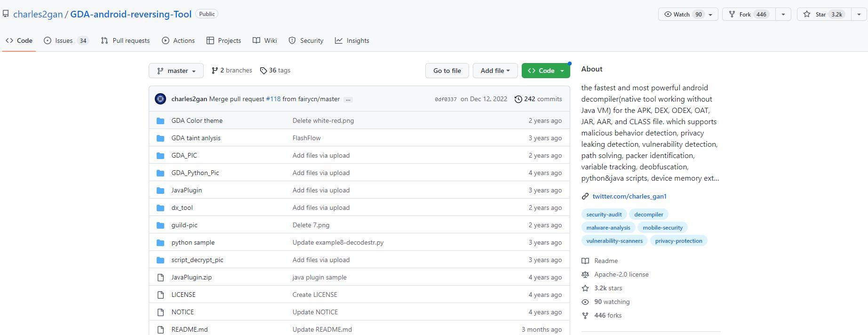Click the repository icon beside charles2gan
868x335 pixels.
coord(6,14)
